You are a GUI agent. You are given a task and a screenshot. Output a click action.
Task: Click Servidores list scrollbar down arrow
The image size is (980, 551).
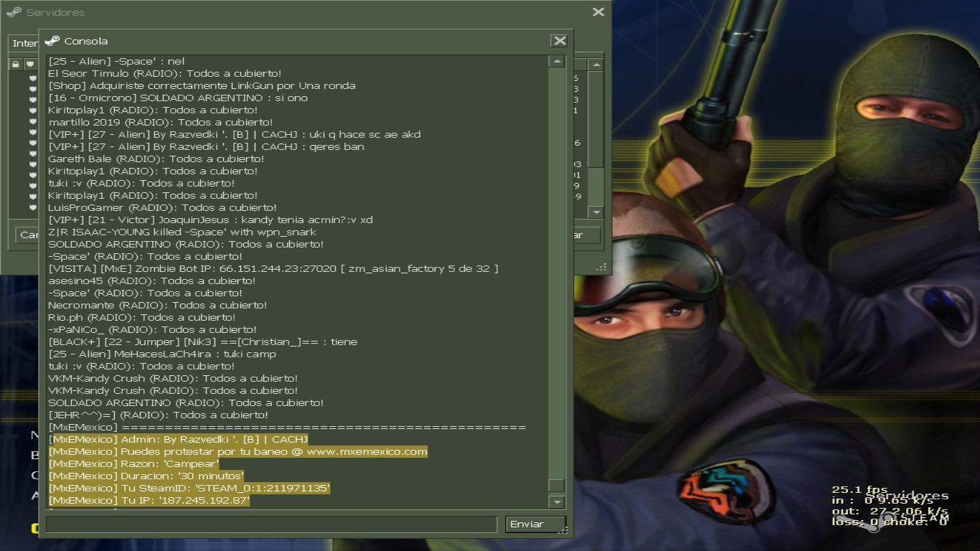[596, 212]
